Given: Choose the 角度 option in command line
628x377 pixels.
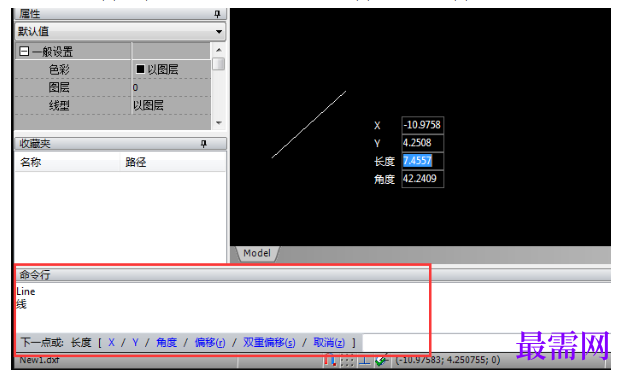Looking at the screenshot, I should point(167,343).
